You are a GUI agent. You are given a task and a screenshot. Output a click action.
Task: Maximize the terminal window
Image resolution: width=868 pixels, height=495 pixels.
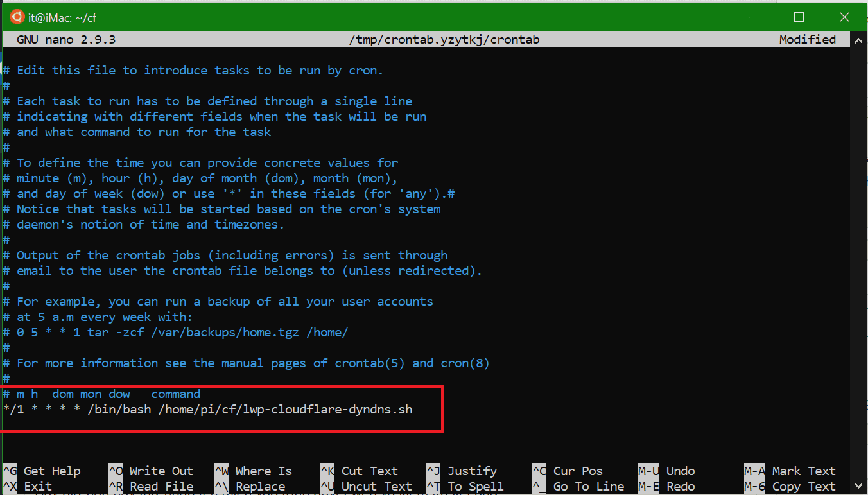tap(799, 17)
